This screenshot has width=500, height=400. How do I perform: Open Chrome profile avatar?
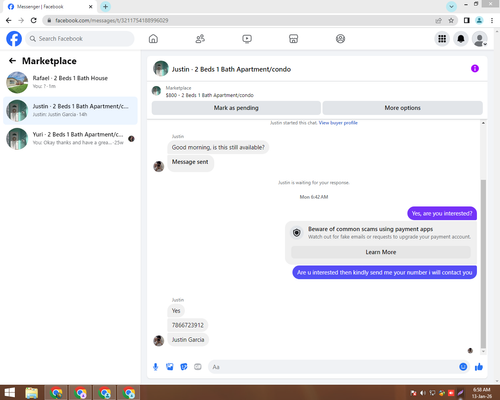pyautogui.click(x=479, y=20)
